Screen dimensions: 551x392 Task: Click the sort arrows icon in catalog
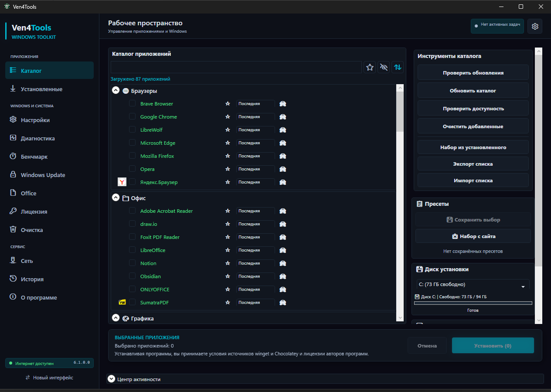[398, 67]
